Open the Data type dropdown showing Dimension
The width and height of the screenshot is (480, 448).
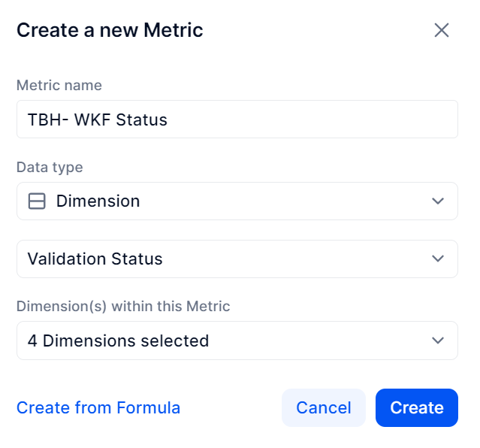pyautogui.click(x=237, y=201)
